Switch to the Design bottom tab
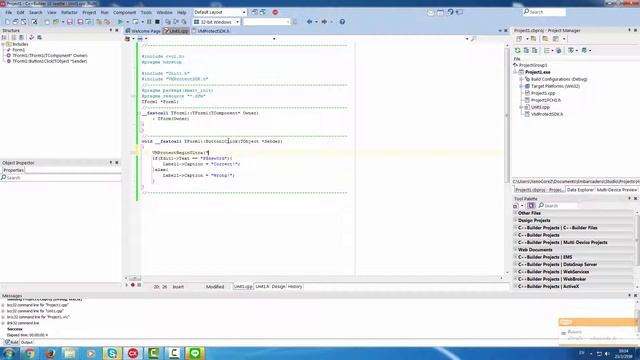The image size is (640, 360). [278, 287]
